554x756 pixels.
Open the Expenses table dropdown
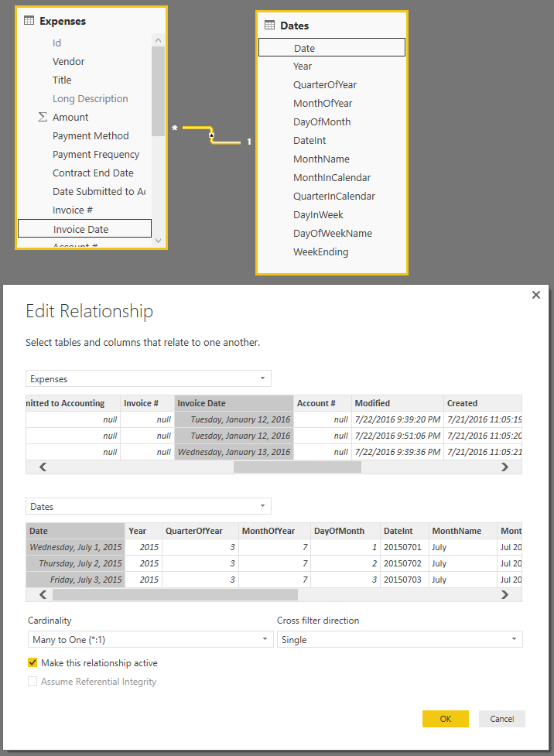click(x=149, y=378)
